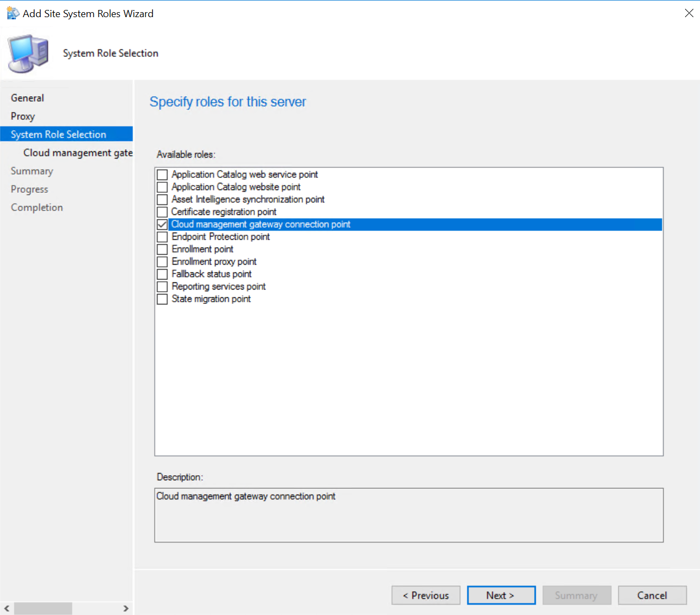Open Cloud management gateway sub-step
Screen dimensions: 700x615
click(78, 153)
